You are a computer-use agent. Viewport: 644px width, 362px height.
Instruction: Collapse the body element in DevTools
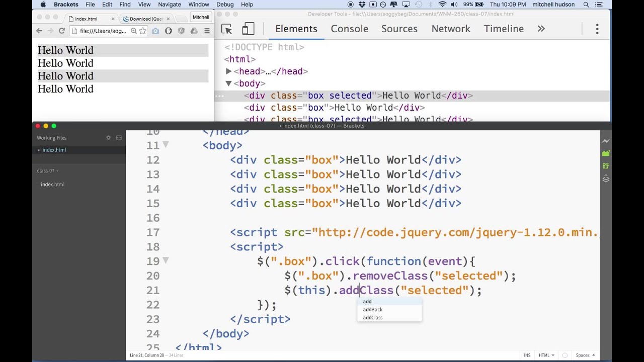[x=228, y=83]
